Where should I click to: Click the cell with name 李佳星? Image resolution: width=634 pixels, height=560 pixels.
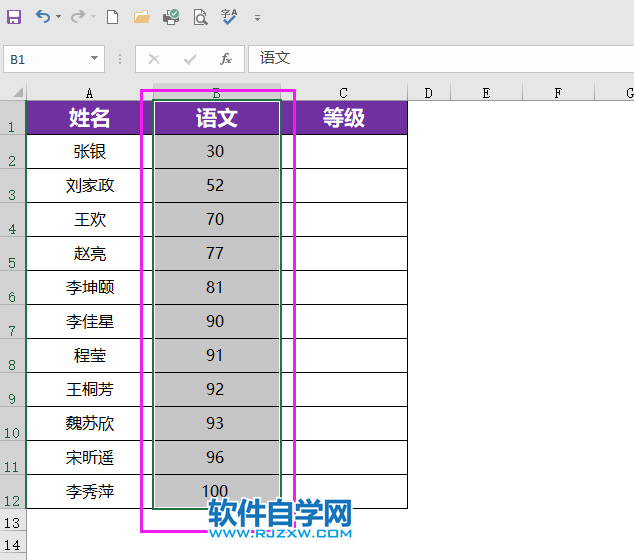(x=90, y=322)
